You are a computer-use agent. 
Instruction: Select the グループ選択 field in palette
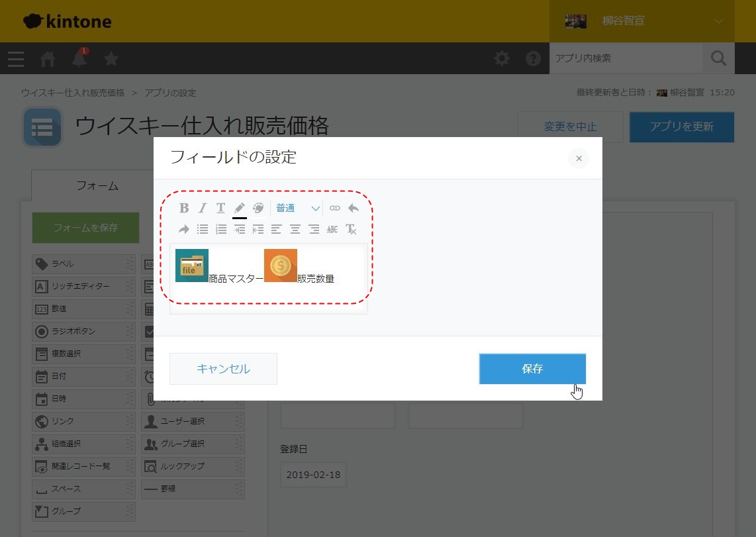click(x=193, y=444)
